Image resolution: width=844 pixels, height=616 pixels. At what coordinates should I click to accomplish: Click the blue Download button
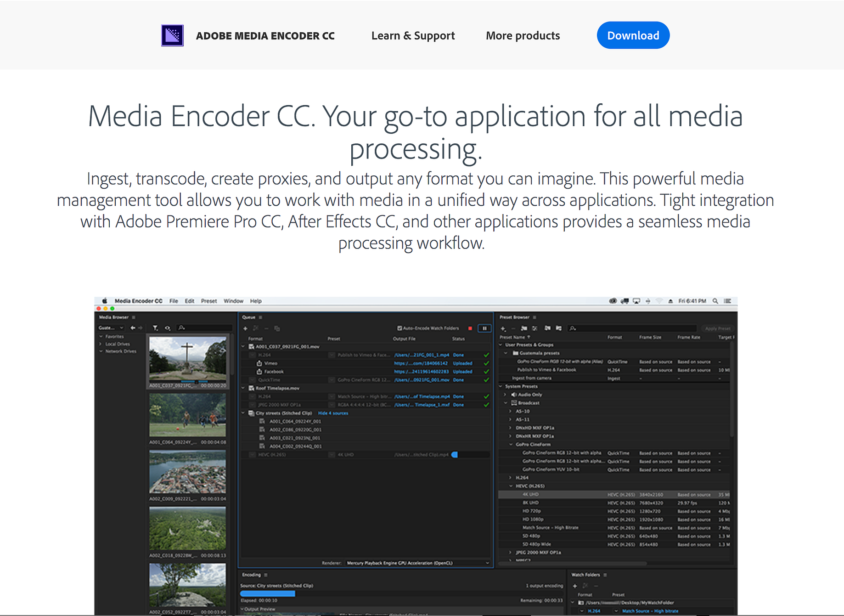tap(633, 35)
